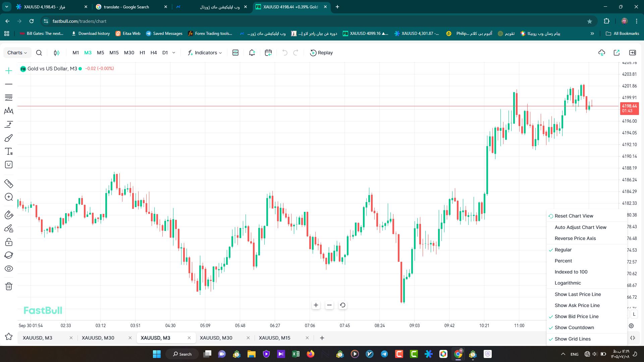Switch to the XAUUSD, M15 tab

pyautogui.click(x=274, y=338)
